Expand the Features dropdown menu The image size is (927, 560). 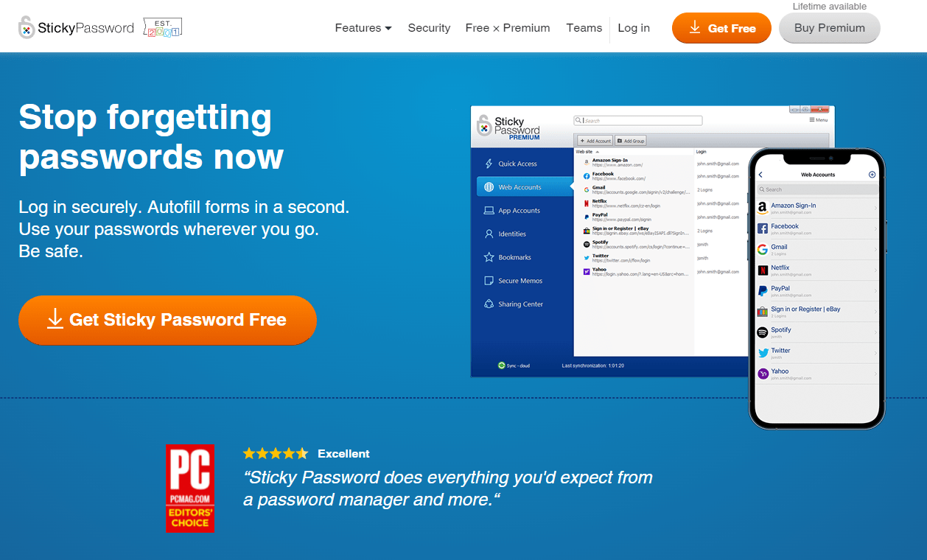(363, 28)
